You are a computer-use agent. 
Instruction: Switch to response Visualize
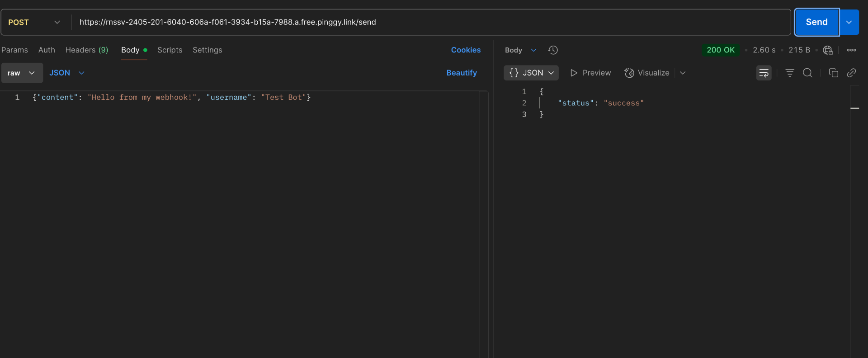coord(646,73)
